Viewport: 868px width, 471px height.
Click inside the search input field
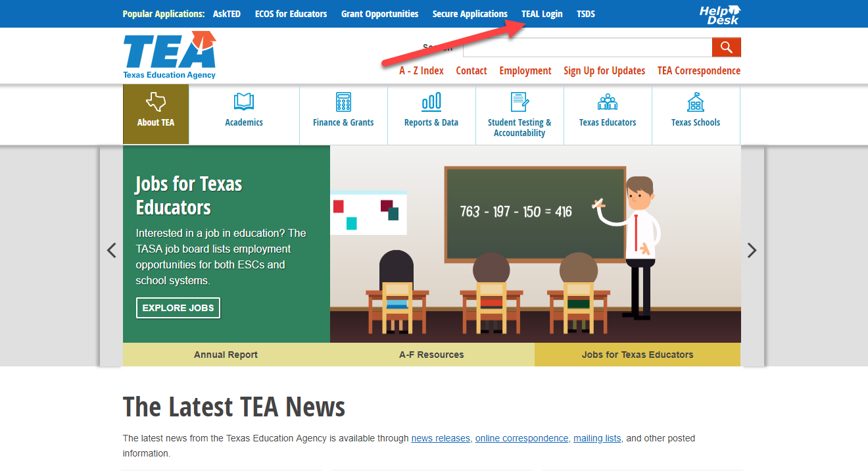click(x=585, y=47)
